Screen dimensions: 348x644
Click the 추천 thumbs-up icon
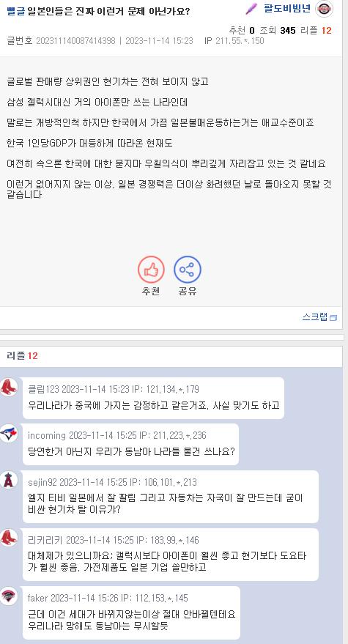click(151, 270)
